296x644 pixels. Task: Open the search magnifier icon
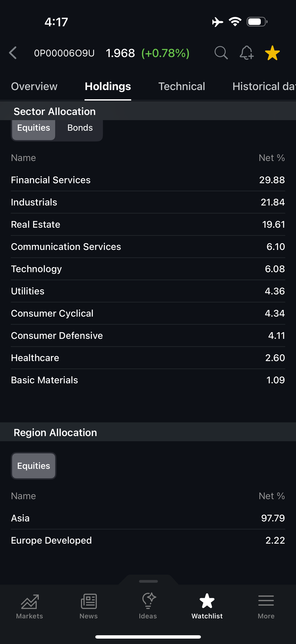(x=221, y=53)
